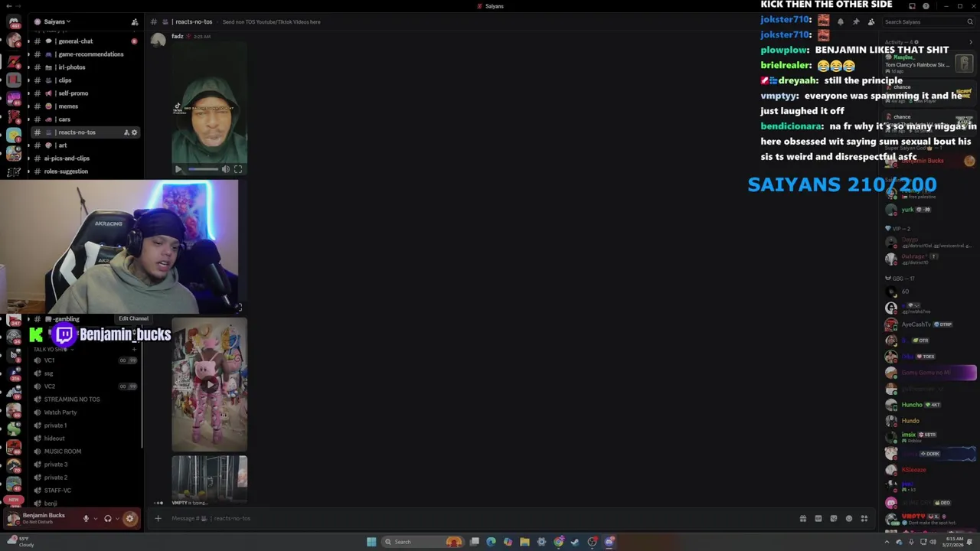Screen dimensions: 980x551
Task: Click the taskbar Search box
Action: pyautogui.click(x=423, y=542)
